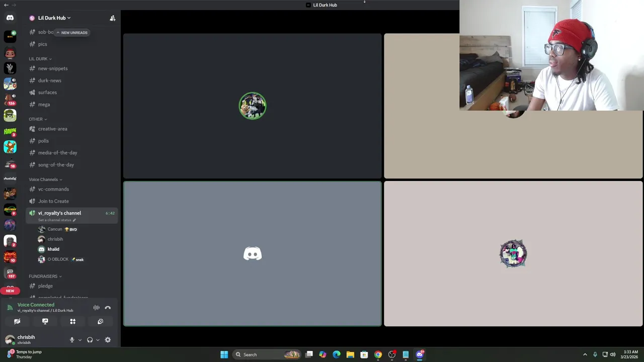Screen dimensions: 644x362
Task: Focus the Discord logo participant tile
Action: [253, 254]
